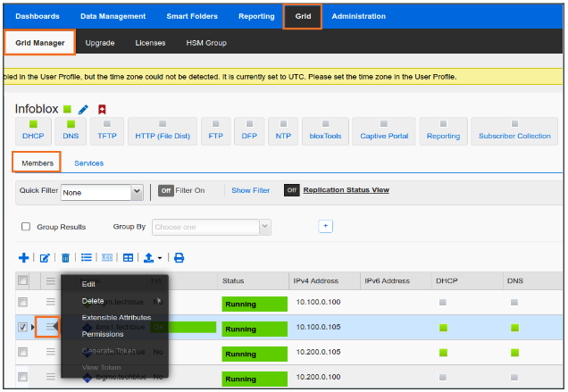
Task: Click the Add member plus icon
Action: pyautogui.click(x=24, y=258)
